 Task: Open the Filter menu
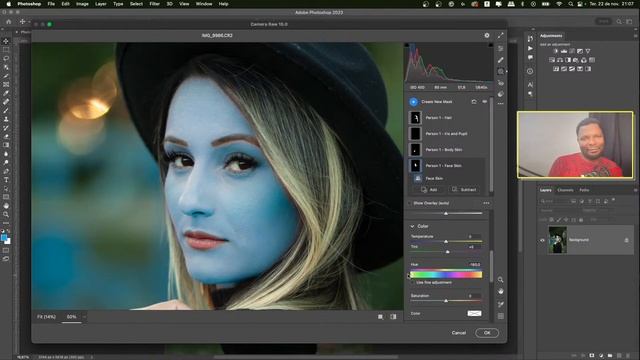tap(154, 4)
